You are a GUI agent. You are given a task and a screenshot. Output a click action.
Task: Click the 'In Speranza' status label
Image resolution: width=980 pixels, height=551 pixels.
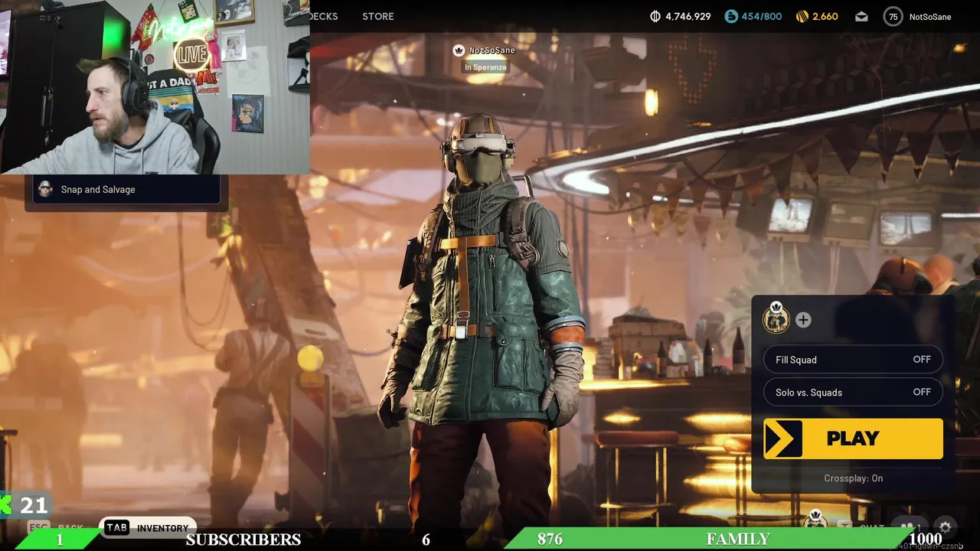pos(485,67)
